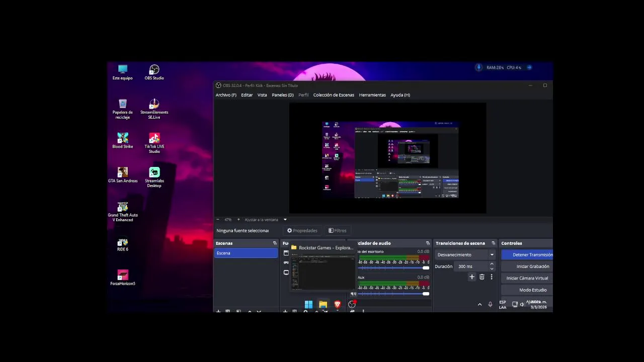Select the GTA San Andreas icon

(123, 175)
